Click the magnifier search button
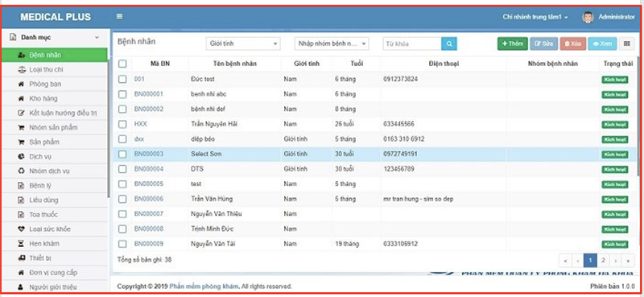Screen dimensions: 644x297 449,44
